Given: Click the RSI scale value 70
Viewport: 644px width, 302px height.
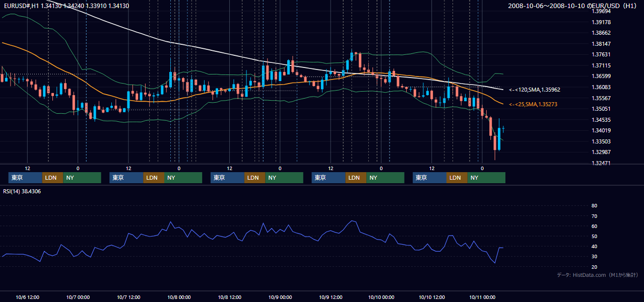Looking at the screenshot, I should pos(594,216).
